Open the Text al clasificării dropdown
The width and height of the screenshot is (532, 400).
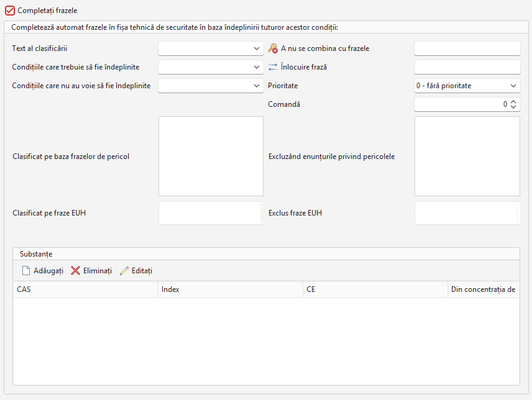click(x=211, y=48)
